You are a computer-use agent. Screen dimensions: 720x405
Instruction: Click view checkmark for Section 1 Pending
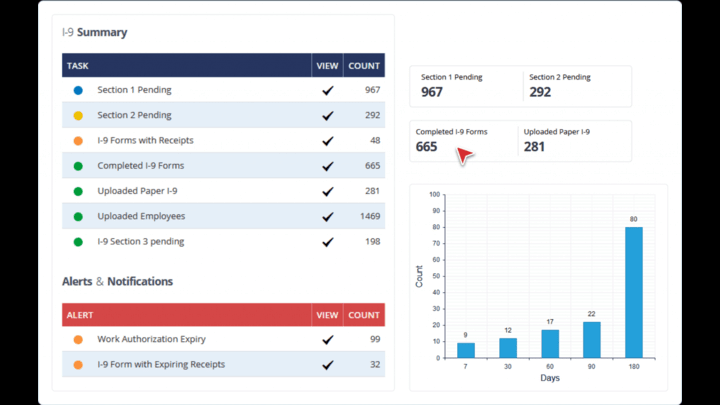327,90
